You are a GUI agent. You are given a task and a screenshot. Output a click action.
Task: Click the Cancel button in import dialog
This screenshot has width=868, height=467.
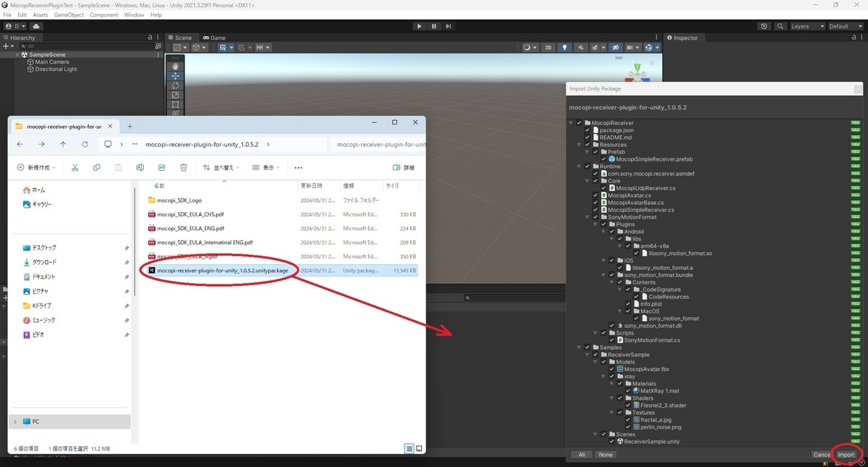click(x=822, y=455)
